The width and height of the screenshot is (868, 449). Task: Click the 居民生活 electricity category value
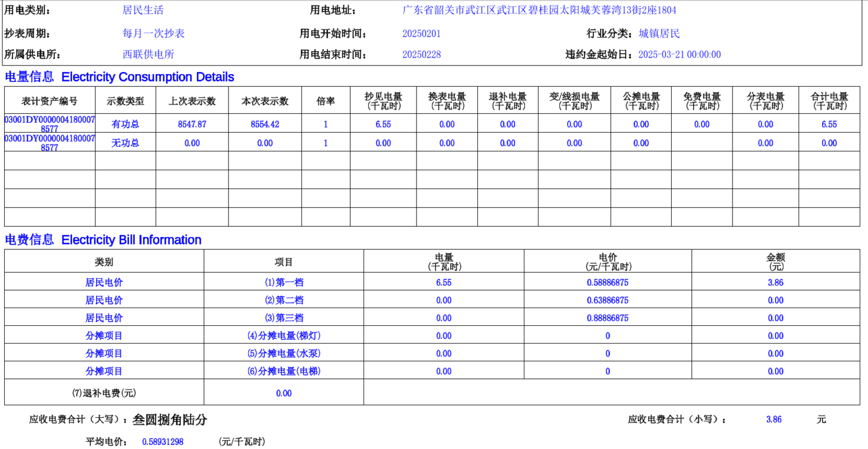[143, 10]
